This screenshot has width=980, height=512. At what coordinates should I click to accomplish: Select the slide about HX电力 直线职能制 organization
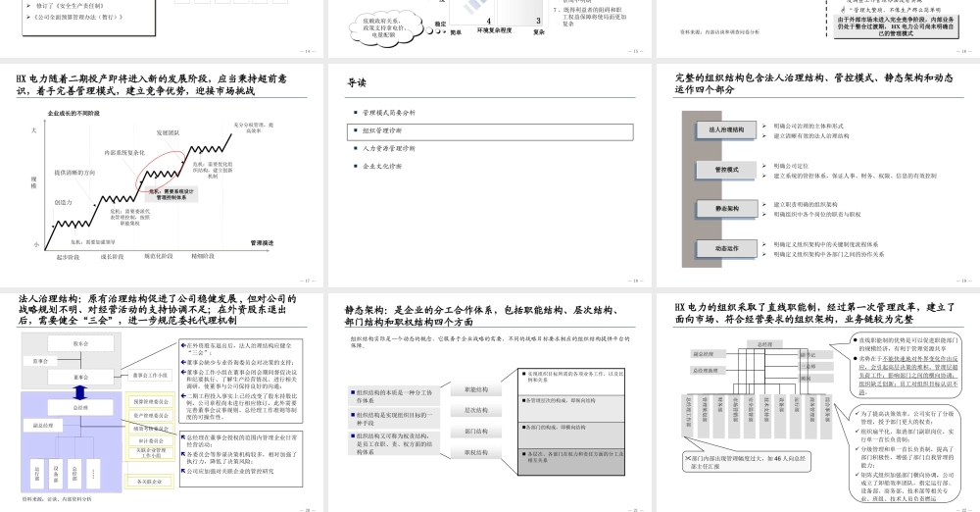point(818,402)
